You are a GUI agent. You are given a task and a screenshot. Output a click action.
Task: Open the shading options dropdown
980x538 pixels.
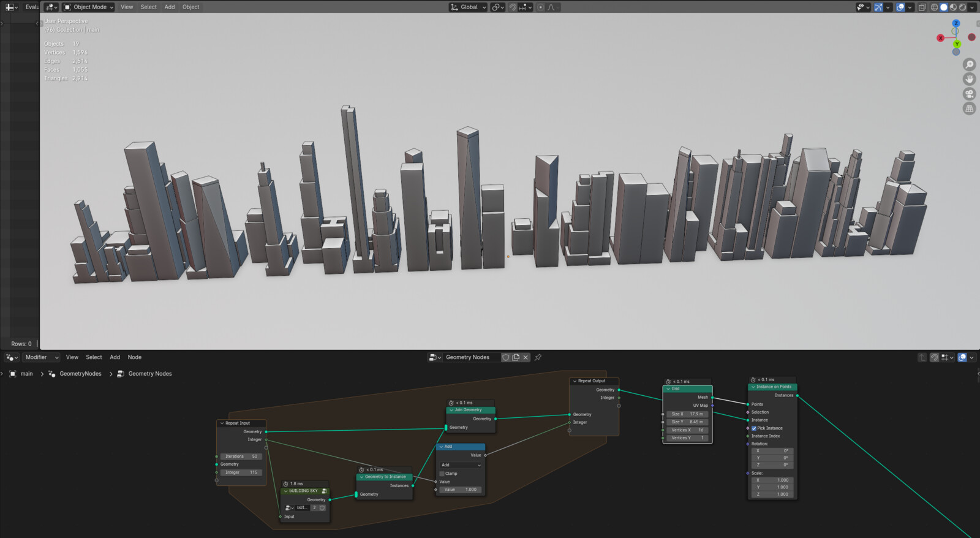[x=972, y=7]
